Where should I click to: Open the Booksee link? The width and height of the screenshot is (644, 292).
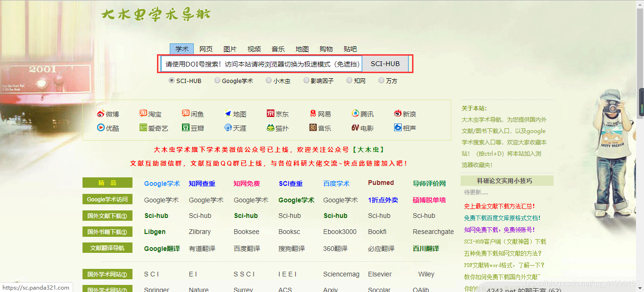pos(247,232)
